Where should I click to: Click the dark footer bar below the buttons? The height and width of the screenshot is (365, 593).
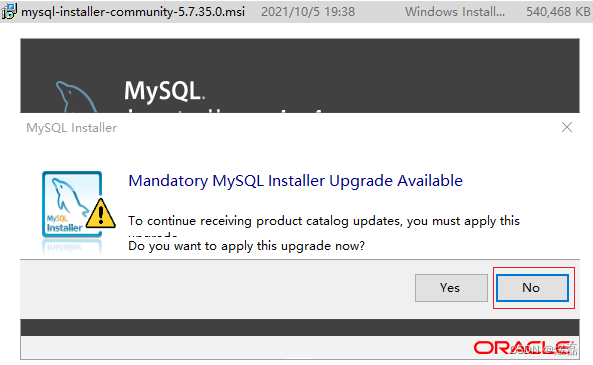click(x=300, y=327)
